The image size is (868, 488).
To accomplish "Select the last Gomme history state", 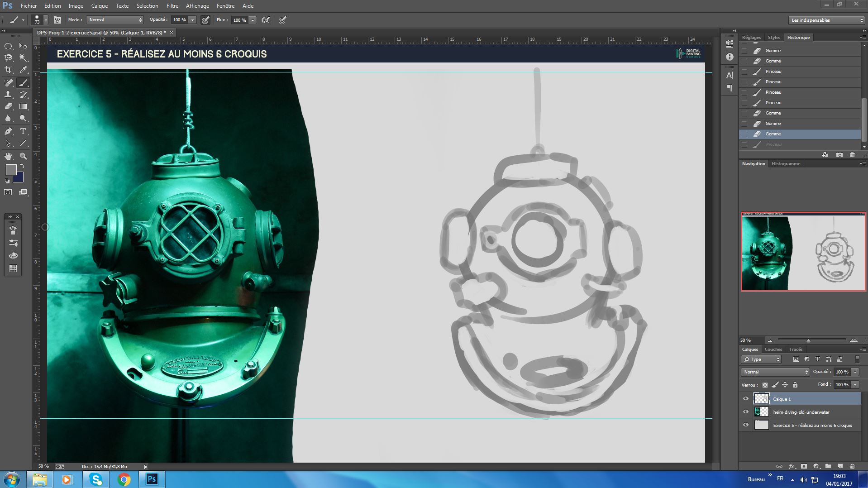I will pyautogui.click(x=773, y=134).
